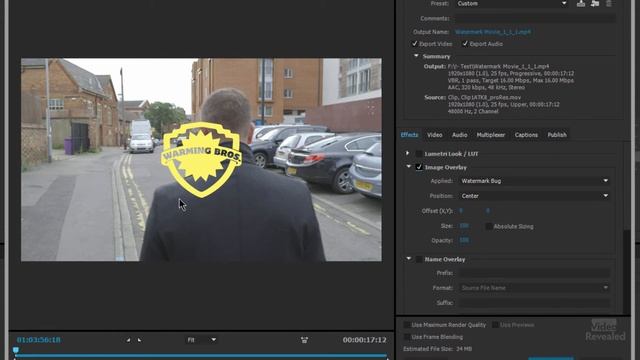Open the Preset dropdown showing Custom
The image size is (640, 360).
click(512, 4)
